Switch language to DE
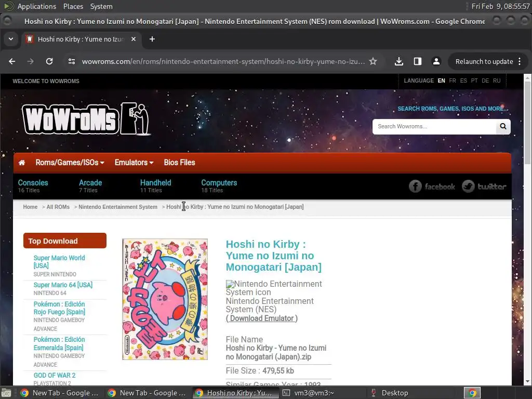532x399 pixels. [485, 81]
